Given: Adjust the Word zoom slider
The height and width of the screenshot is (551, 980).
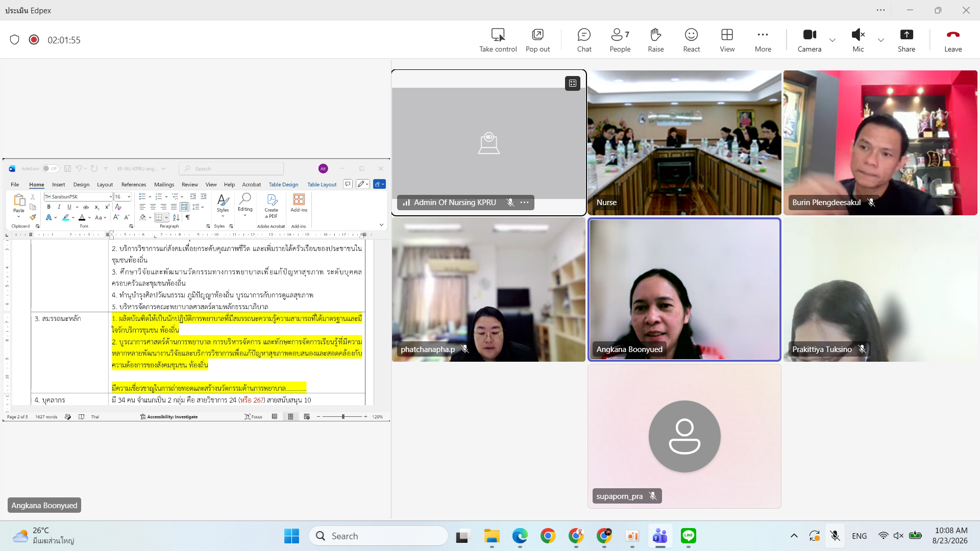Looking at the screenshot, I should [343, 417].
